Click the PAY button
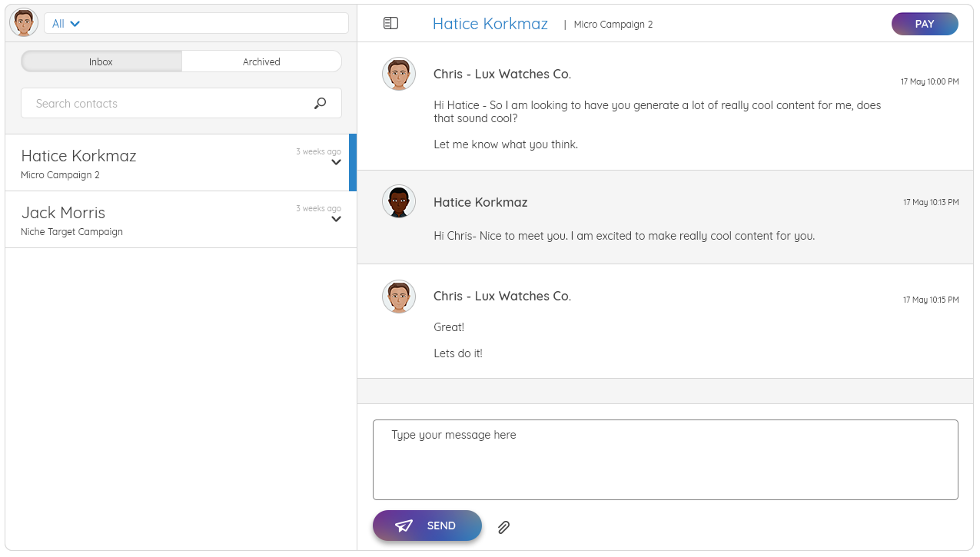The width and height of the screenshot is (980, 557). pos(925,24)
